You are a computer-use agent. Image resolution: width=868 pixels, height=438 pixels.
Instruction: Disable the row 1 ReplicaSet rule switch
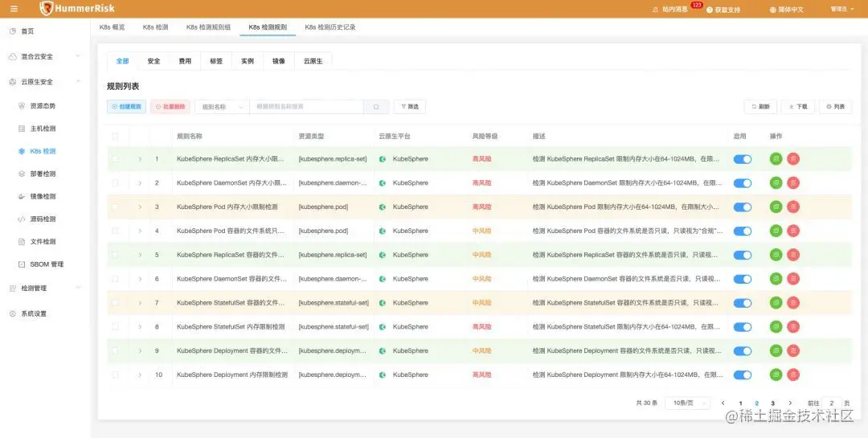point(743,159)
